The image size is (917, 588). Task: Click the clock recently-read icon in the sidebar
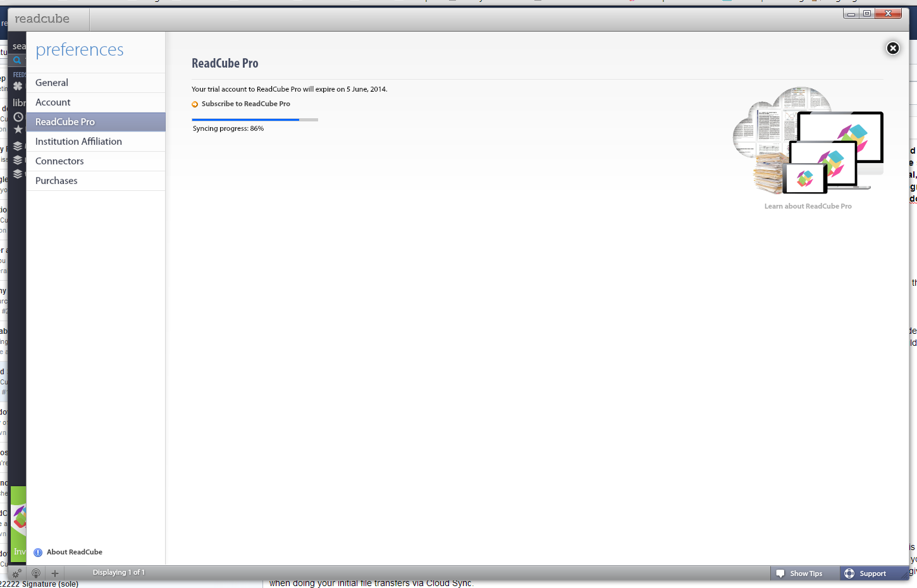tap(18, 117)
